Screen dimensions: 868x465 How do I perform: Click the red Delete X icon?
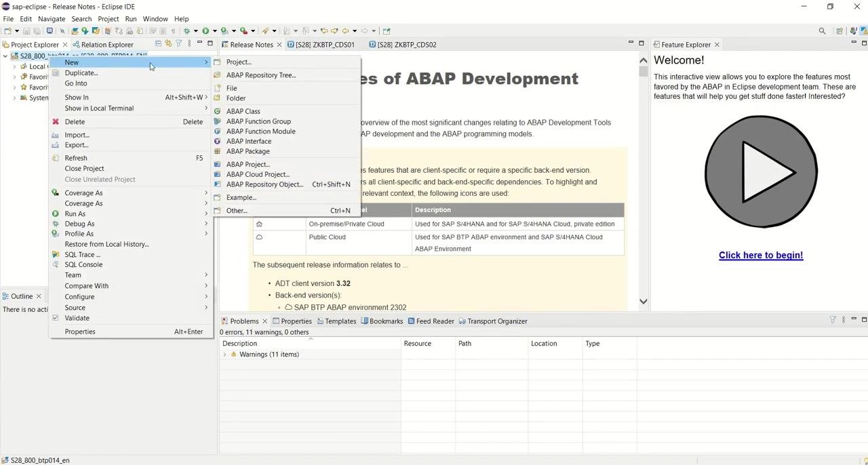click(x=56, y=122)
